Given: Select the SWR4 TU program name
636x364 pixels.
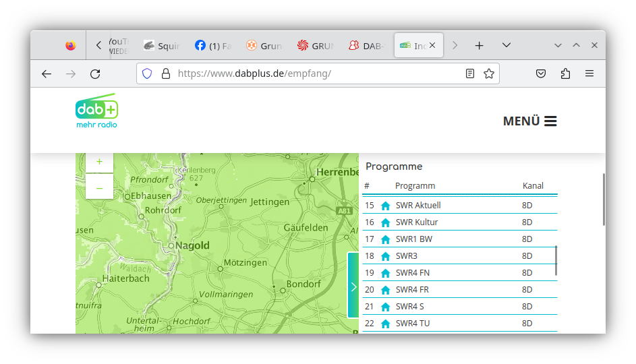Looking at the screenshot, I should click(413, 324).
